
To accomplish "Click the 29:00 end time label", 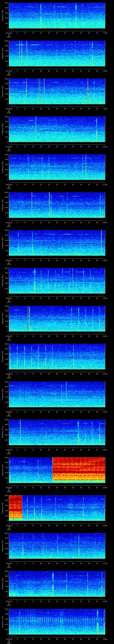I will pyautogui.click(x=105, y=487).
